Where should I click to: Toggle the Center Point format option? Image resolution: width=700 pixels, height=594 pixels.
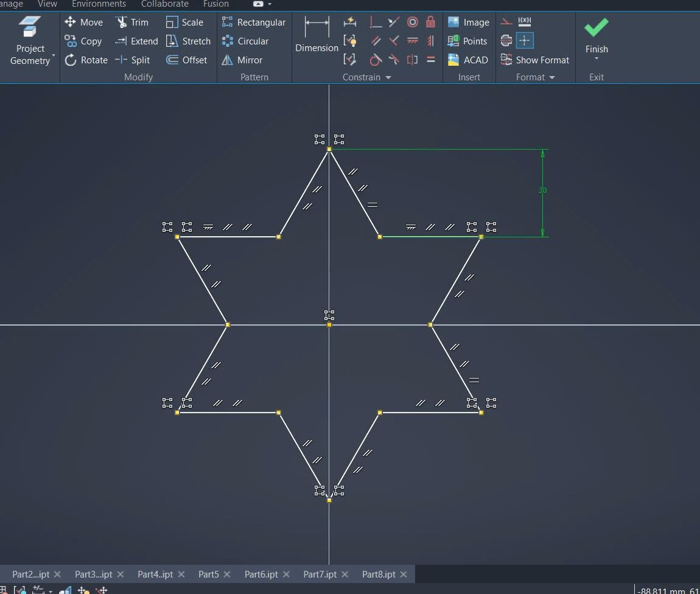pyautogui.click(x=525, y=41)
